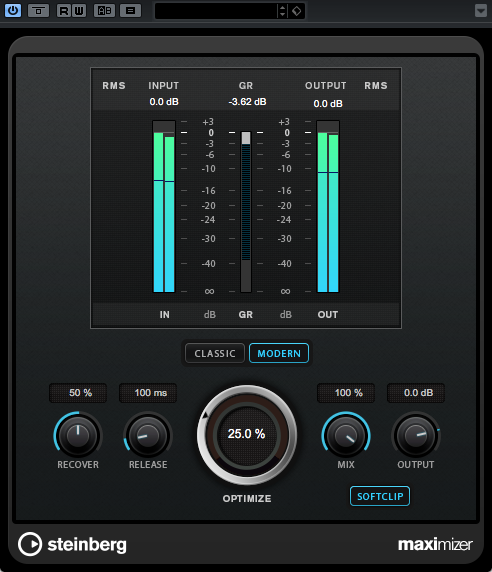Screen dimensions: 492x572
Task: Click the RMS label beside OUTPUT
Action: (x=376, y=86)
